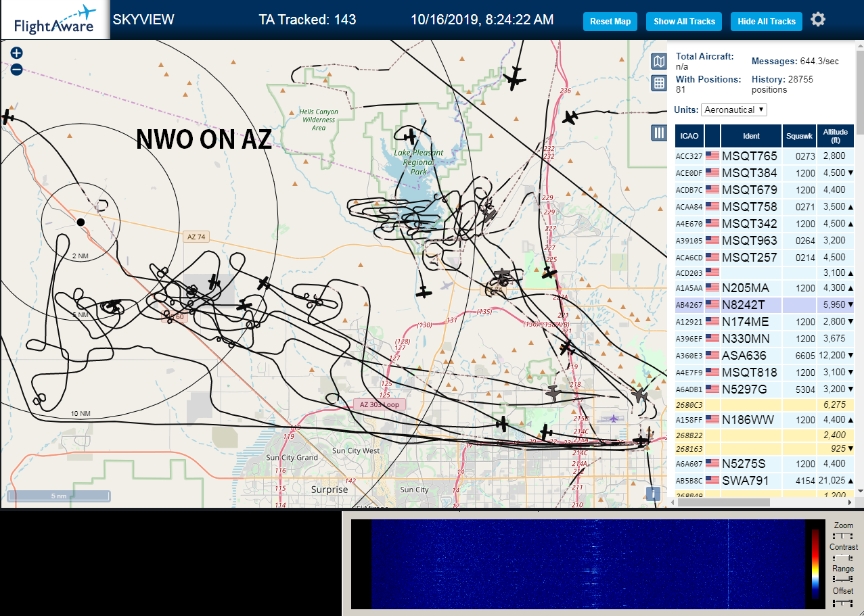Collapse the sidebar with bars icon
864x616 pixels.
tap(659, 133)
